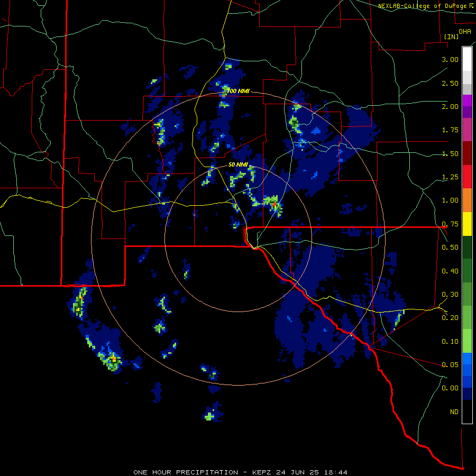This screenshot has height=476, width=476.
Task: Select the 2.50 legend value
Action: (x=450, y=83)
